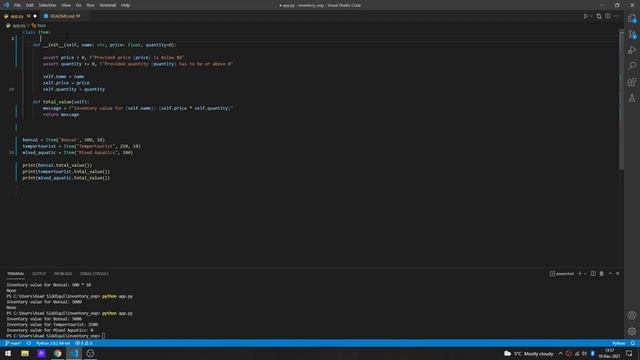This screenshot has height=360, width=640.
Task: Open changes compare icon in editor toolbar
Action: click(x=599, y=16)
